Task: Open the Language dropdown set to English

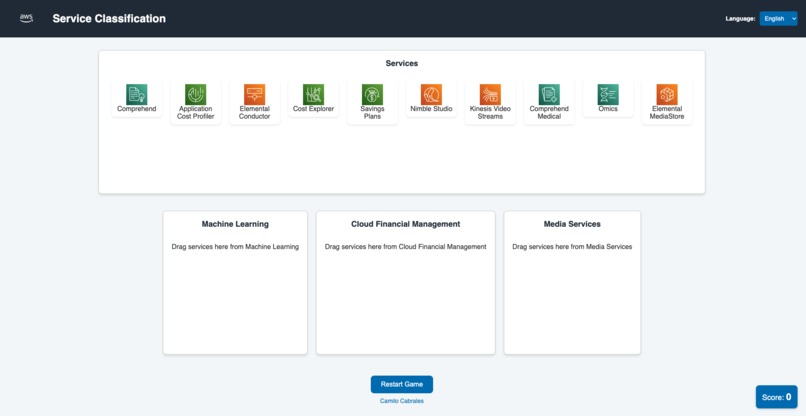Action: click(778, 19)
